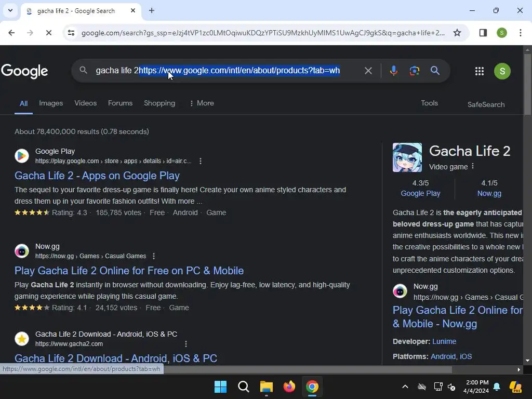Open the taskbar clock and date
The image size is (532, 399).
coord(476,387)
